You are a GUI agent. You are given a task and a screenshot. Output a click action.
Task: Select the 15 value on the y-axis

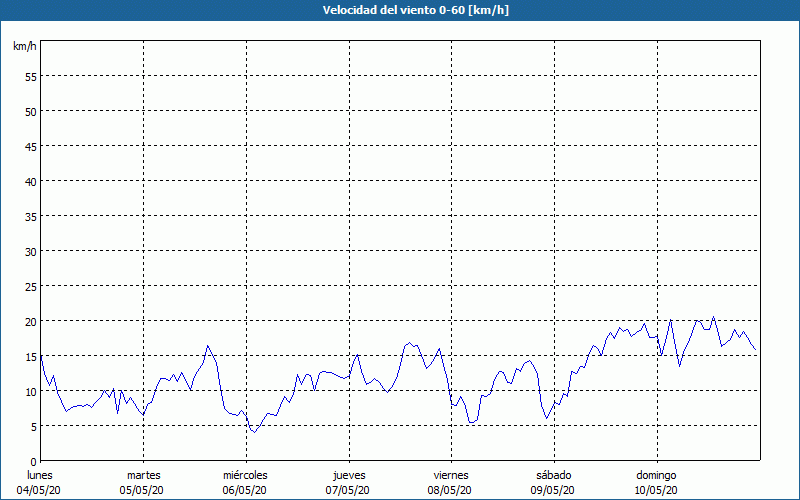[31, 357]
